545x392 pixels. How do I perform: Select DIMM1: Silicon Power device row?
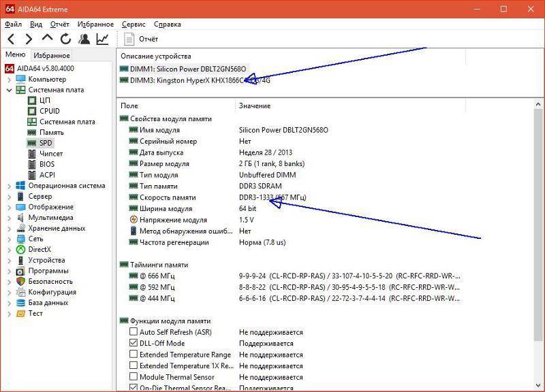188,69
